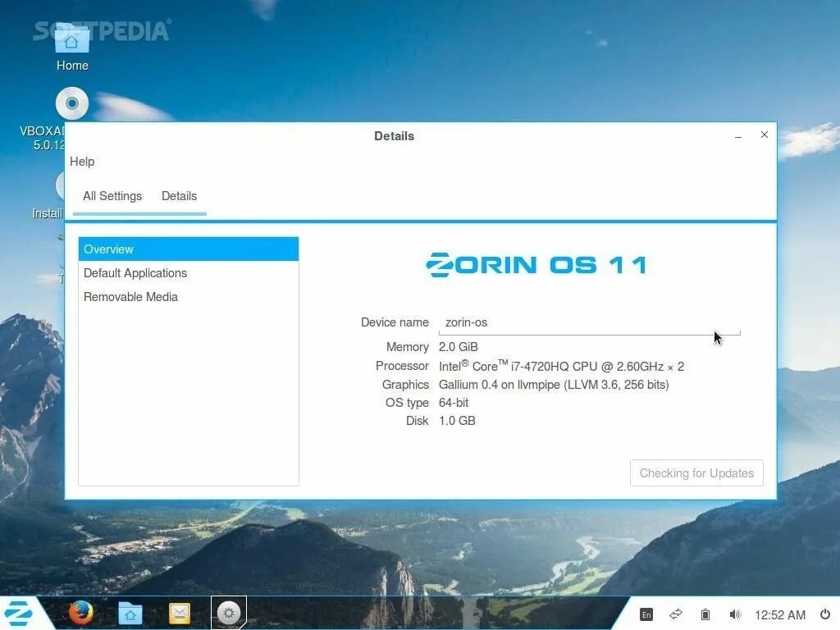Screen dimensions: 840x630
Task: Check the battery tray icon
Action: coord(705,614)
